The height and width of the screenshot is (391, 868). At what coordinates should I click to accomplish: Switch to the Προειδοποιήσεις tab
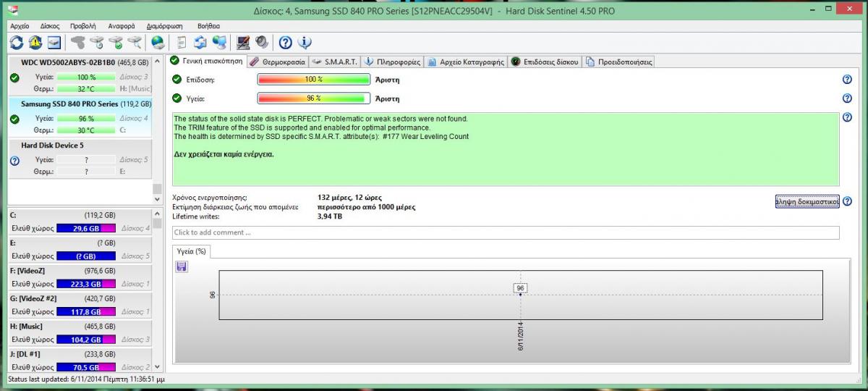click(619, 62)
